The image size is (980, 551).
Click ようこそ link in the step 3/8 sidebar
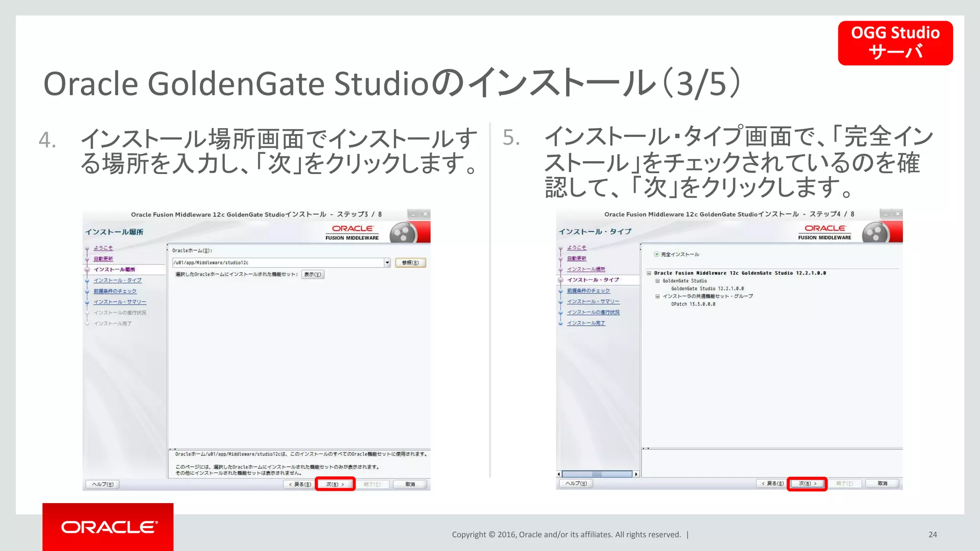click(x=103, y=248)
